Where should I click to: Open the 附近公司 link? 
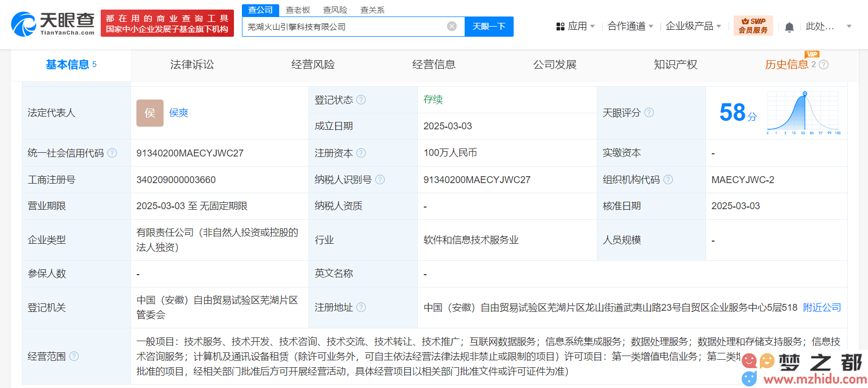click(822, 307)
